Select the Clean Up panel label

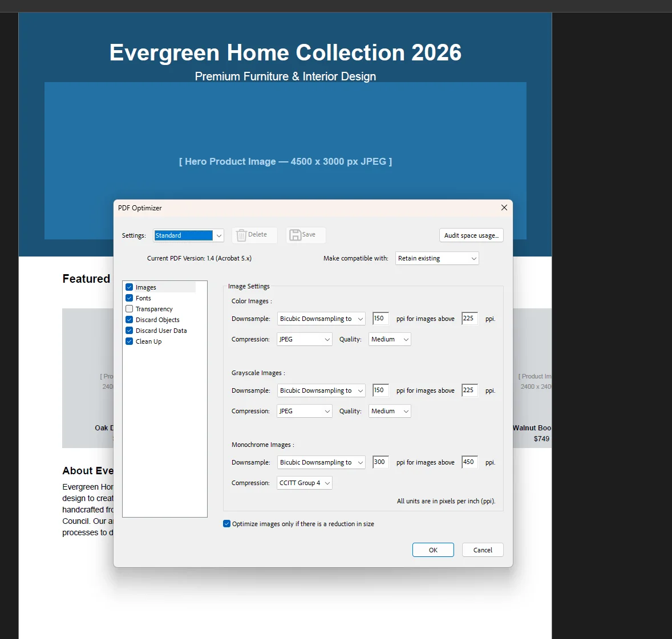[149, 341]
